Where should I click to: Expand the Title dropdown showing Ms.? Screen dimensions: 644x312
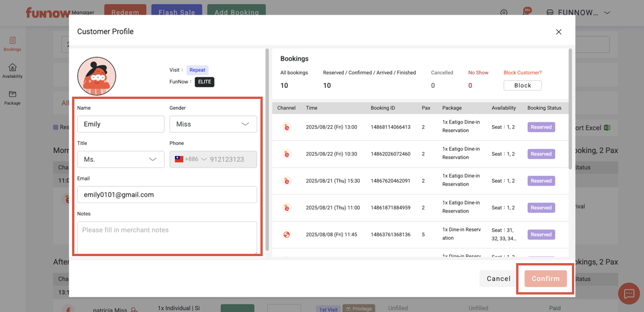pos(121,159)
